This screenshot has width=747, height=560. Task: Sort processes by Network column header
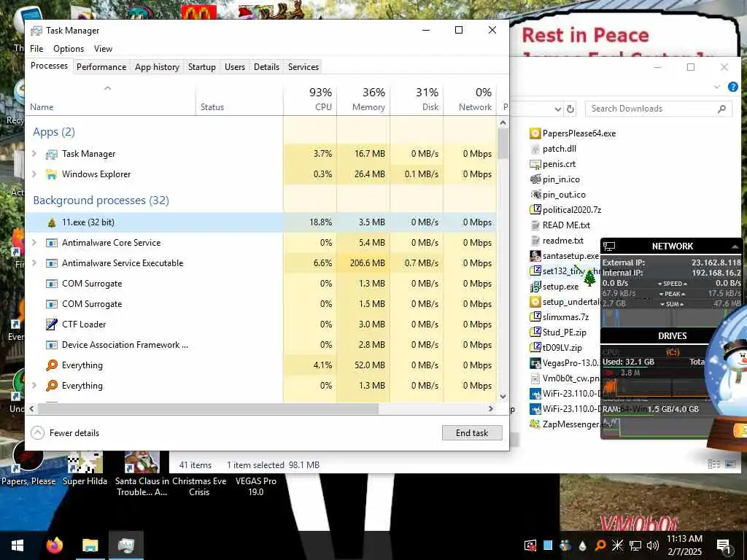pos(470,99)
